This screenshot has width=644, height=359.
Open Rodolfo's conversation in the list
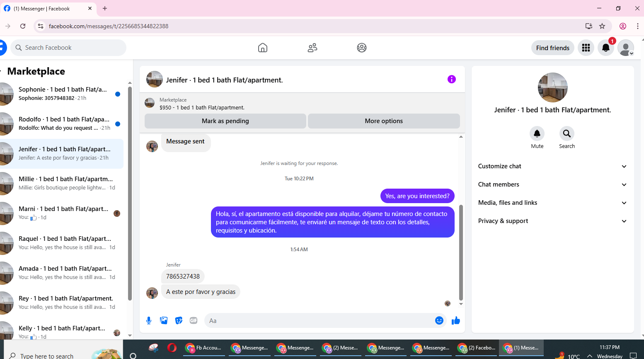[62, 124]
